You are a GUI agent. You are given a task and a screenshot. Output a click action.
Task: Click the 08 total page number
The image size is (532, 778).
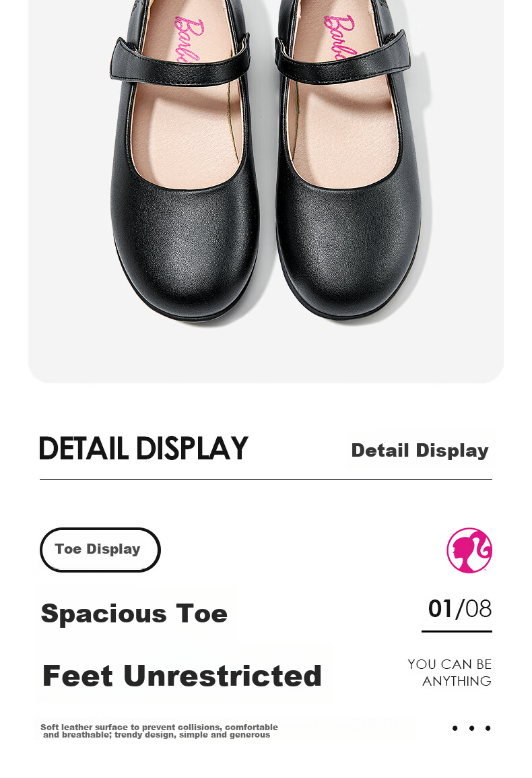(478, 609)
